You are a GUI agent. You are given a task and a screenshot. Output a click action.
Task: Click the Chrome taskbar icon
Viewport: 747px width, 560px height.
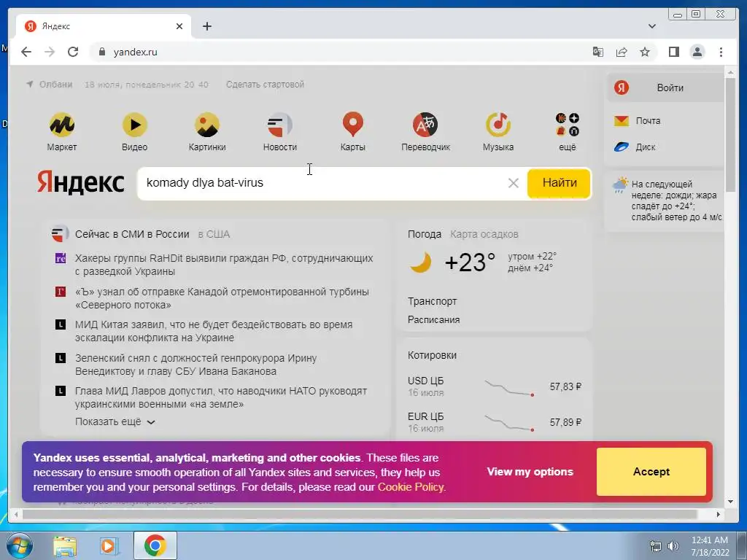(155, 545)
